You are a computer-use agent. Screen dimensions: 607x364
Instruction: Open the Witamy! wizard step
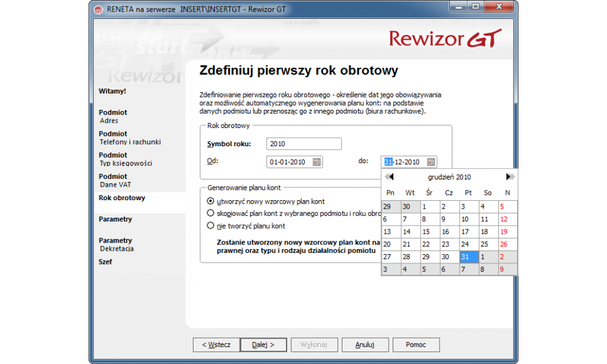pos(112,91)
